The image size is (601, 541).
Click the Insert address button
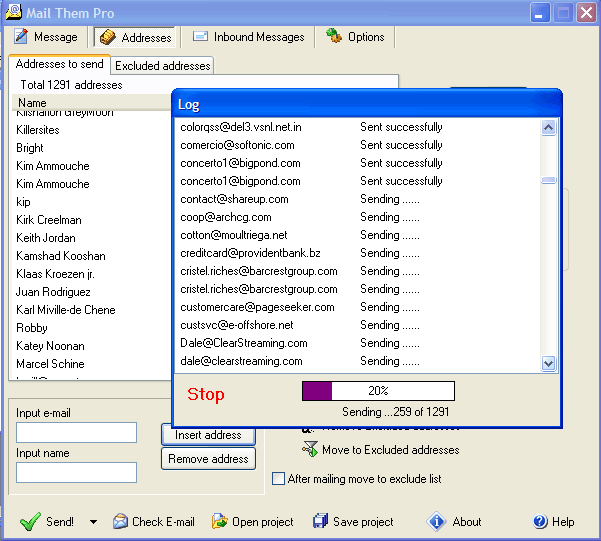(x=208, y=435)
